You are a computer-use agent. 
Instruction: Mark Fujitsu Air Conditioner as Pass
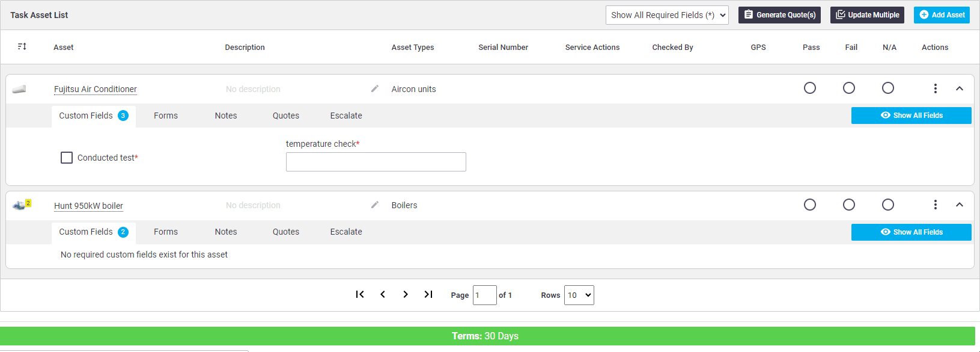pyautogui.click(x=810, y=88)
